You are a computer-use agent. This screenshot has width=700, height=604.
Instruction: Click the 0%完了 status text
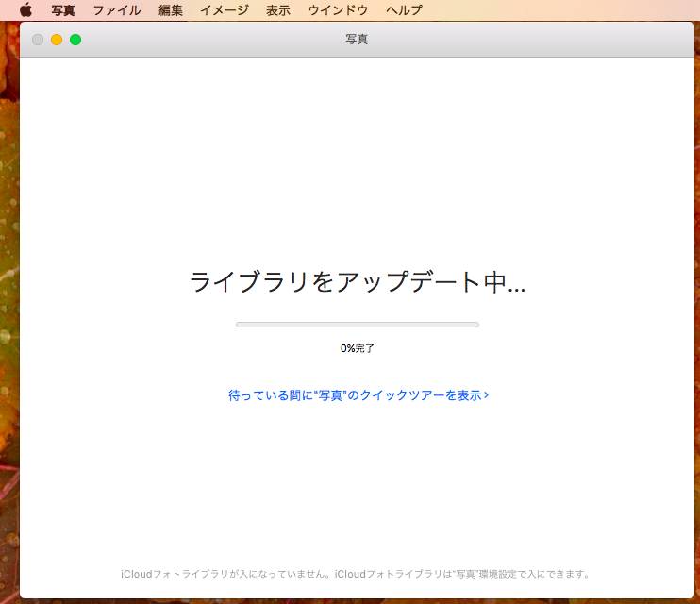pyautogui.click(x=358, y=348)
